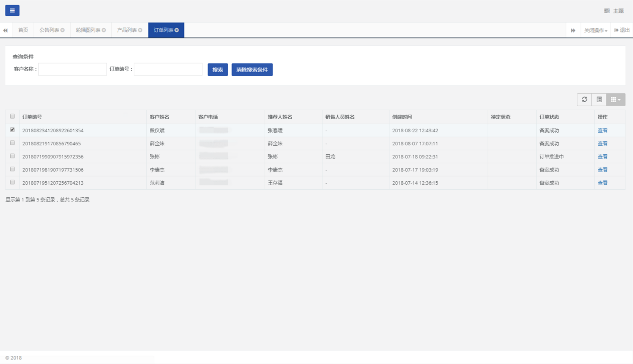Switch to the 首页 tab
Viewport: 633px width, 364px height.
[x=23, y=30]
